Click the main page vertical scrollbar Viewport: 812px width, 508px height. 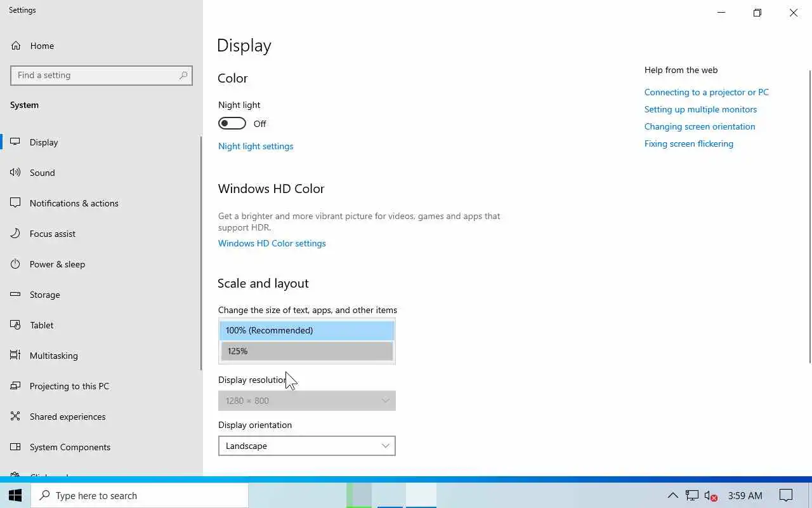click(809, 216)
